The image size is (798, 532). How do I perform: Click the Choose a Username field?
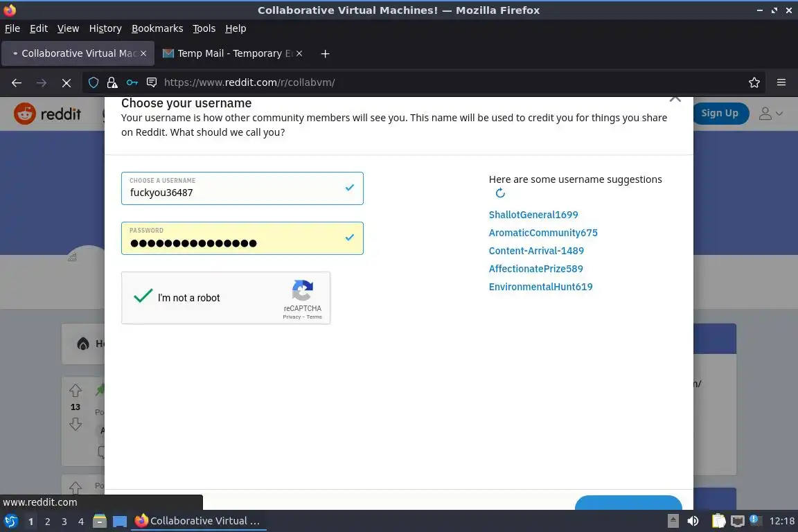pos(242,188)
